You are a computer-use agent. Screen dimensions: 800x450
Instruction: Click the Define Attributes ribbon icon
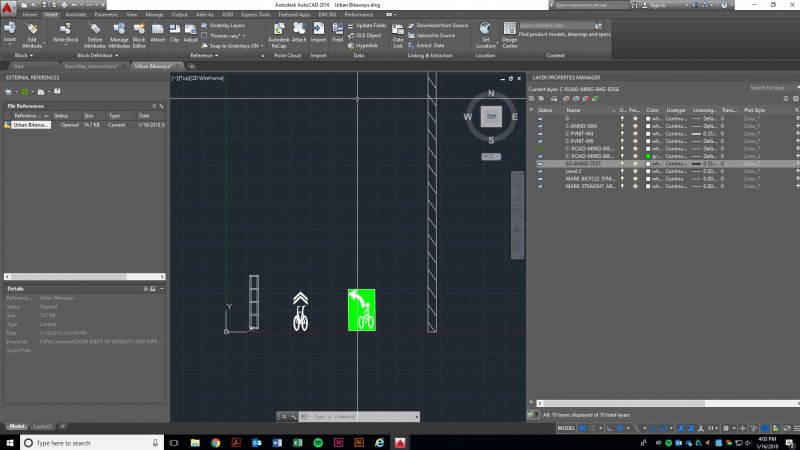pyautogui.click(x=95, y=32)
